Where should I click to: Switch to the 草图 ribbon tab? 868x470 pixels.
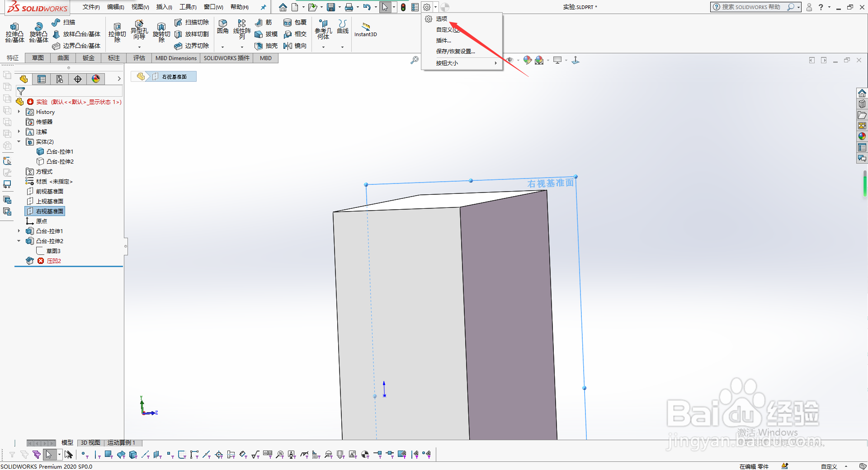[37, 58]
